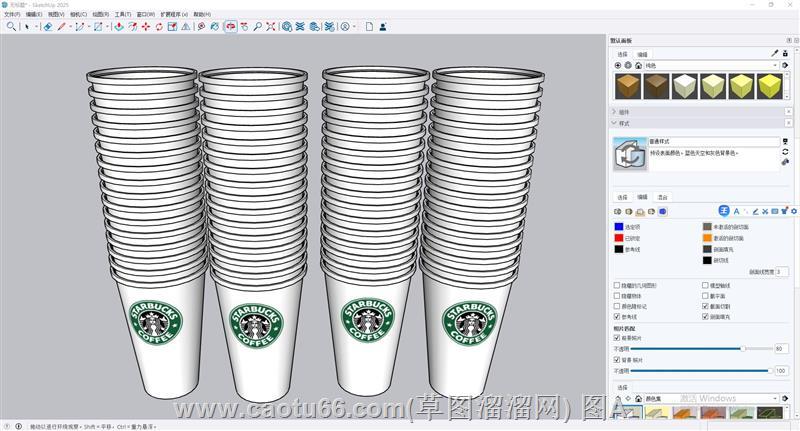Open the Extension Manager icon
Viewport: 800px width, 431px height.
(330, 27)
